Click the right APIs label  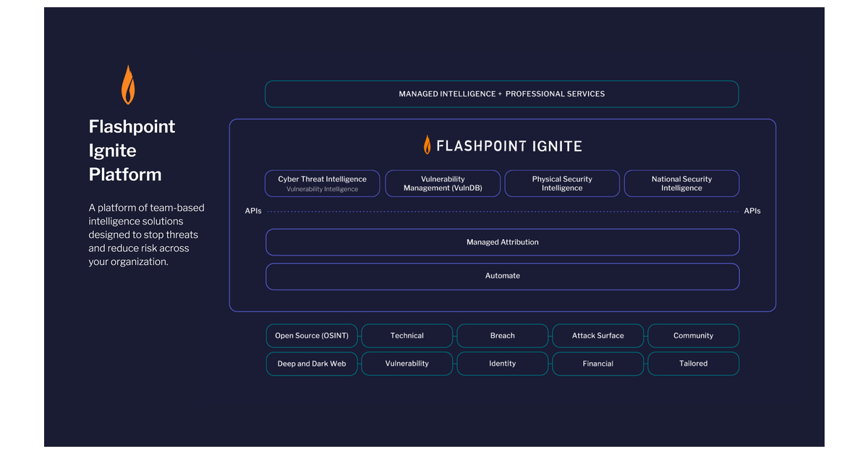(752, 211)
